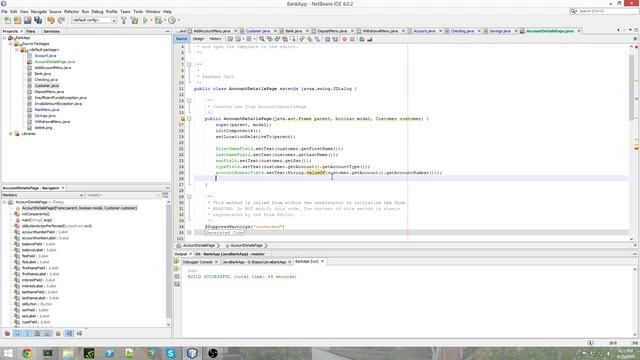Viewport: 640px width, 360px height.
Task: Click the New Project toolbar icon
Action: click(x=17, y=20)
